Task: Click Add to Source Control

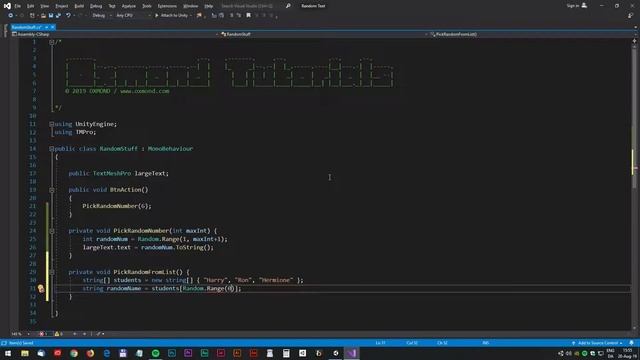Action: pyautogui.click(x=597, y=343)
